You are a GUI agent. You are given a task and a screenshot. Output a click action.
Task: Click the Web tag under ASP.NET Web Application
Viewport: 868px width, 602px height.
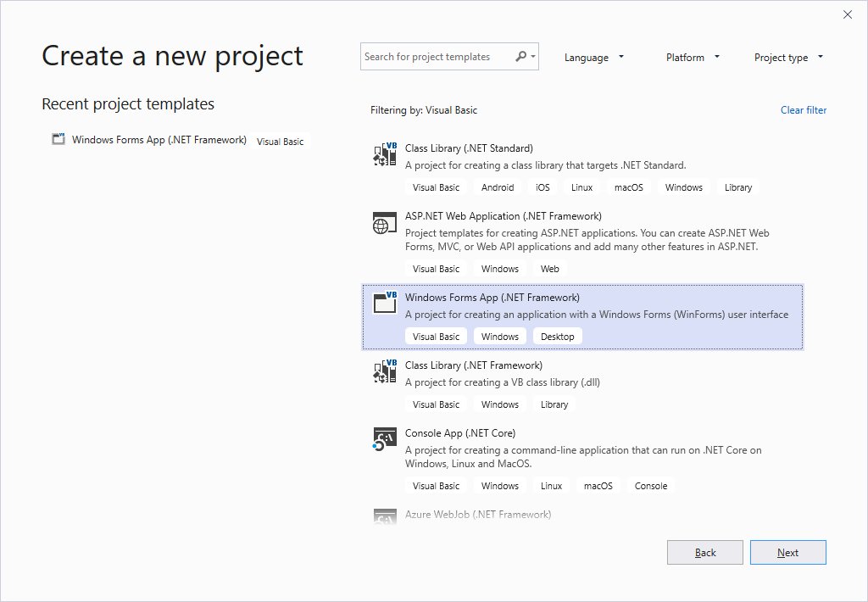tap(549, 269)
